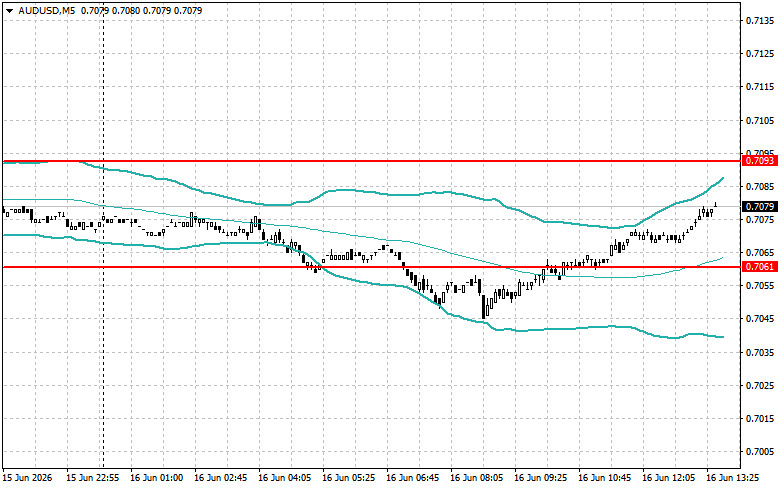The width and height of the screenshot is (781, 489).
Task: Click the 16 Jun 06:45 time label
Action: click(412, 478)
